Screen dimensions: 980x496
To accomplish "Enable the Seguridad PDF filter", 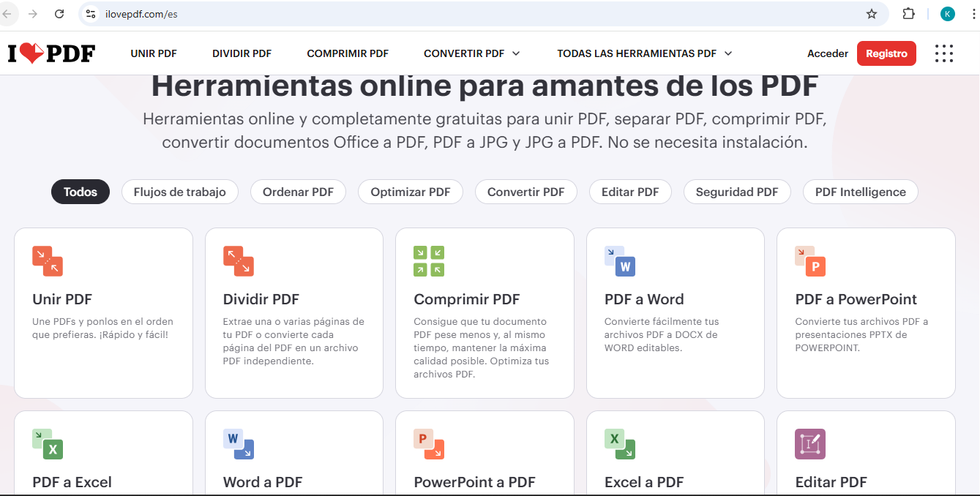I will pyautogui.click(x=737, y=192).
